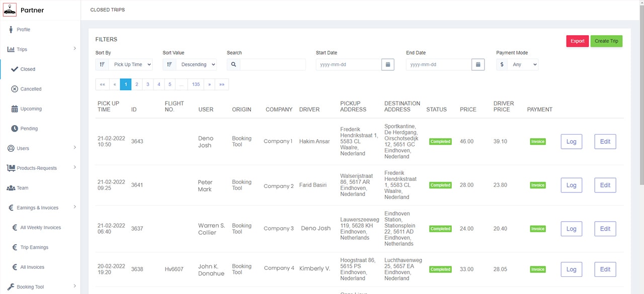Open the Pick Up Time sort dropdown

[x=130, y=64]
